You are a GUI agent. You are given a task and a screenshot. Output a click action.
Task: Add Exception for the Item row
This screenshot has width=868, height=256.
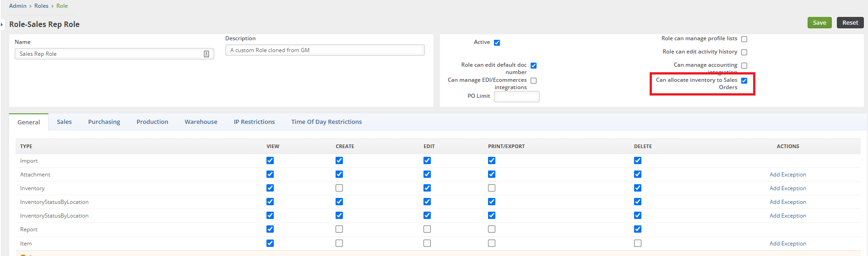click(787, 244)
